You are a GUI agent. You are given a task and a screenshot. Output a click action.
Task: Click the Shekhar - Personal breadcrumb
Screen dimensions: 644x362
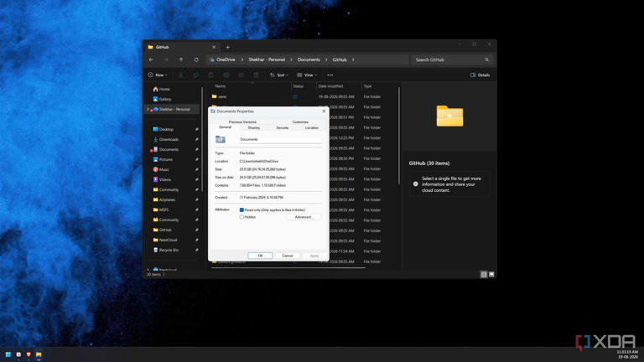click(267, 59)
